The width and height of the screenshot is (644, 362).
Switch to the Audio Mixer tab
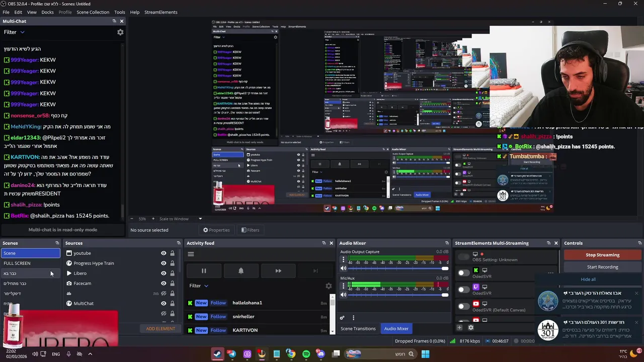[x=396, y=329]
